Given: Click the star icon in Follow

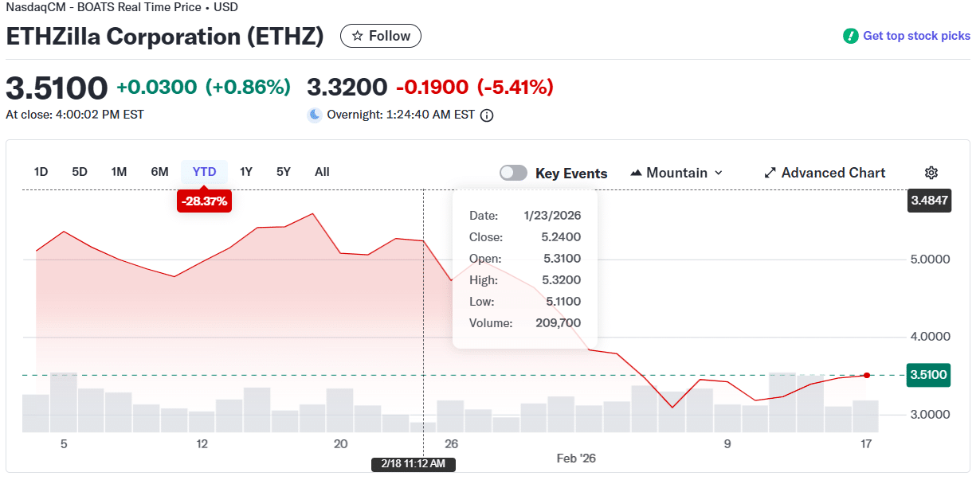Looking at the screenshot, I should click(358, 36).
